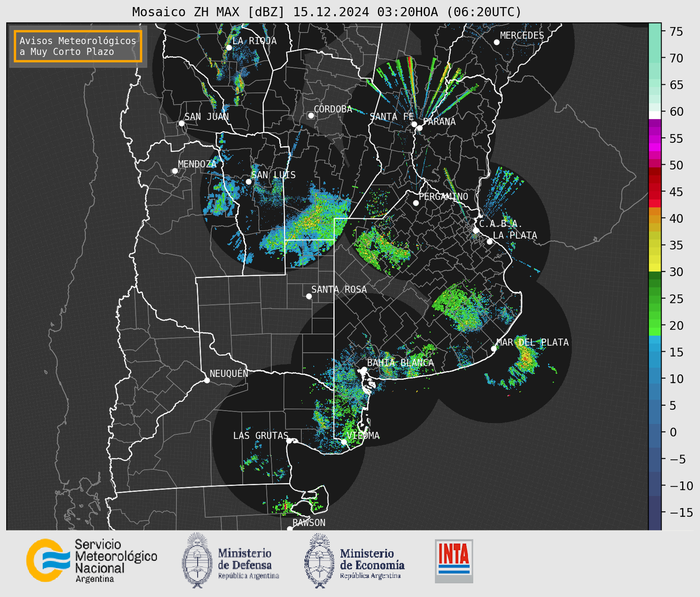Select the NEUQUÉN city marker
The height and width of the screenshot is (597, 700).
click(x=207, y=380)
